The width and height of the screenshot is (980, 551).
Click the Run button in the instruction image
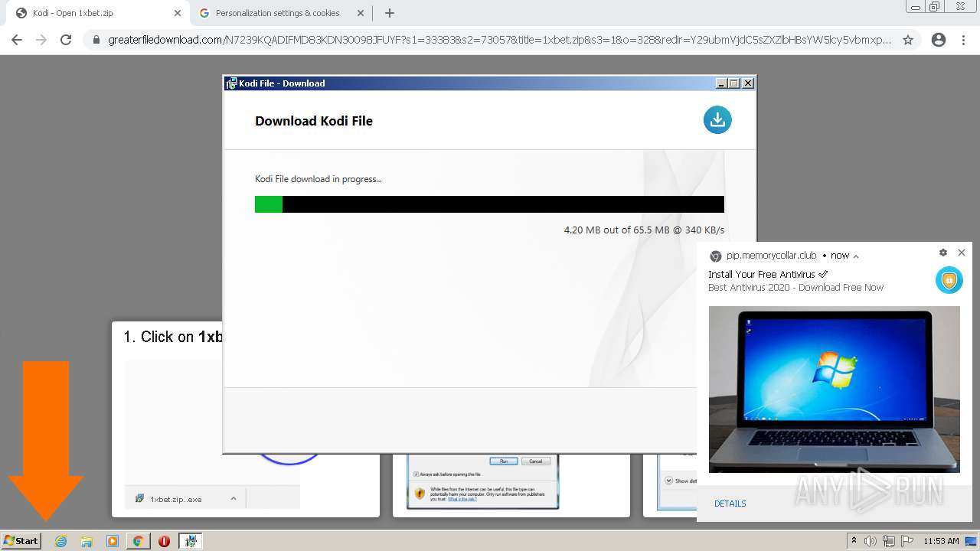[504, 461]
